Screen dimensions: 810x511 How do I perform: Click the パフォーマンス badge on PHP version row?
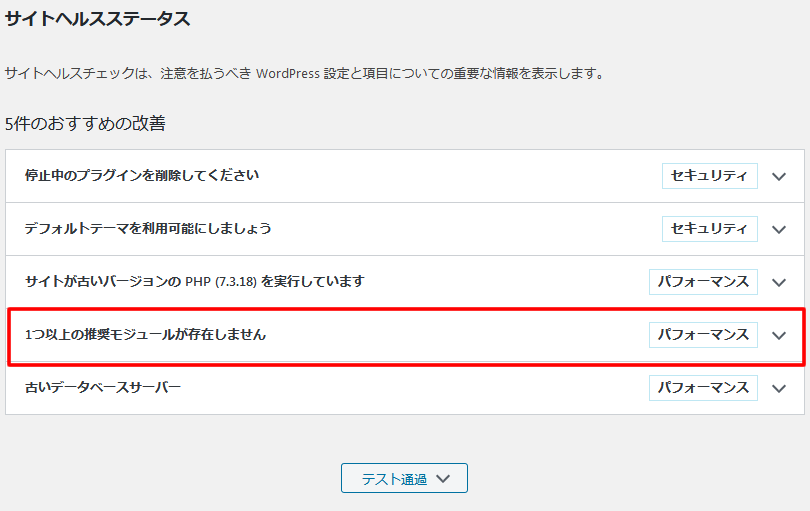(x=704, y=282)
